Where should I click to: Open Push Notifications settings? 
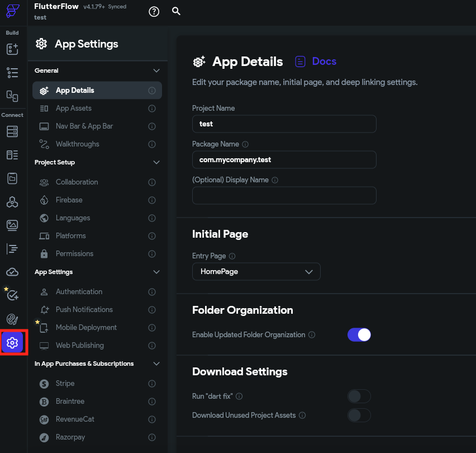(x=84, y=310)
